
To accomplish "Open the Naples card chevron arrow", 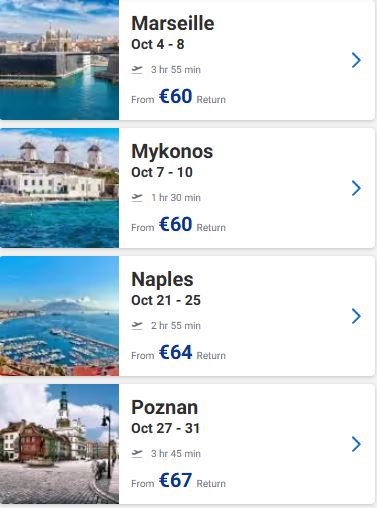I will [x=356, y=316].
